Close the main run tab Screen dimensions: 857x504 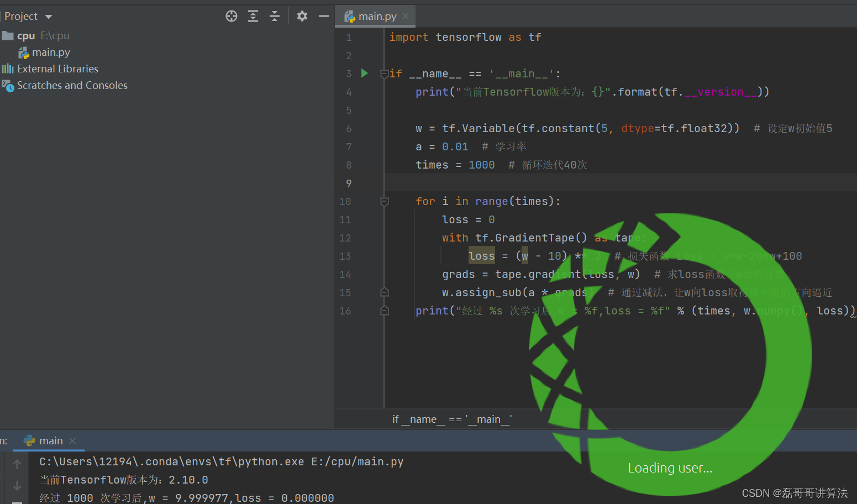pos(72,440)
